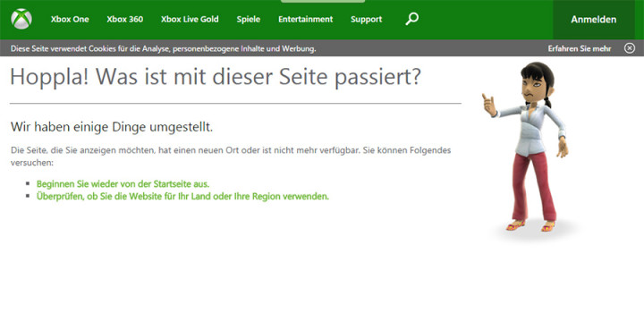This screenshot has height=322, width=644.
Task: Click the light green tab above navigation
Action: [x=323, y=1]
